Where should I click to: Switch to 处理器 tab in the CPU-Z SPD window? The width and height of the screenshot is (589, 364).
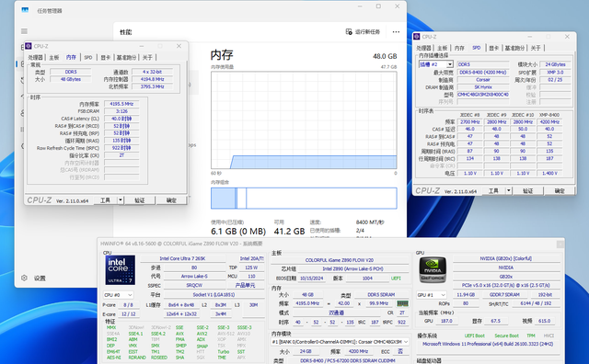click(423, 48)
